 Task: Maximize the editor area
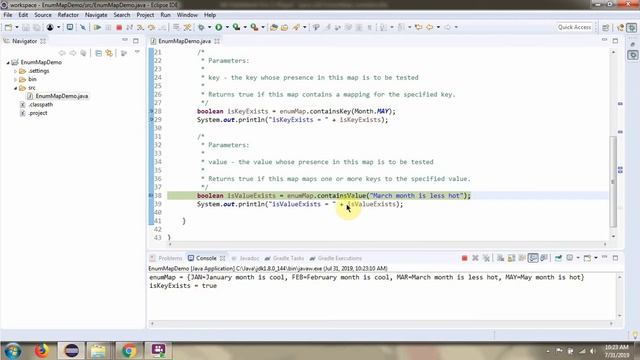tap(615, 40)
